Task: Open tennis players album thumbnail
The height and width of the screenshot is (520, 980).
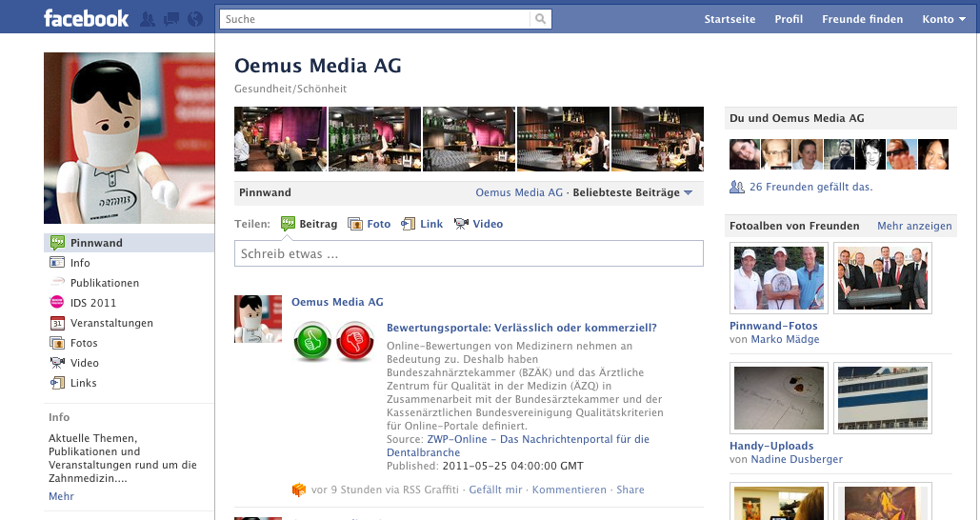Action: point(779,278)
